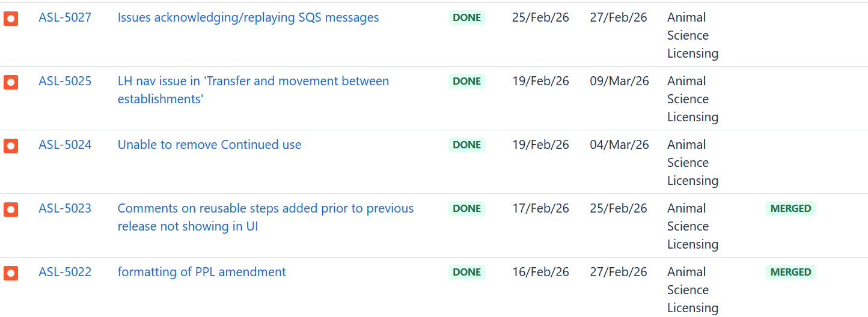868x317 pixels.
Task: Open issue key ASL-5025
Action: click(65, 81)
